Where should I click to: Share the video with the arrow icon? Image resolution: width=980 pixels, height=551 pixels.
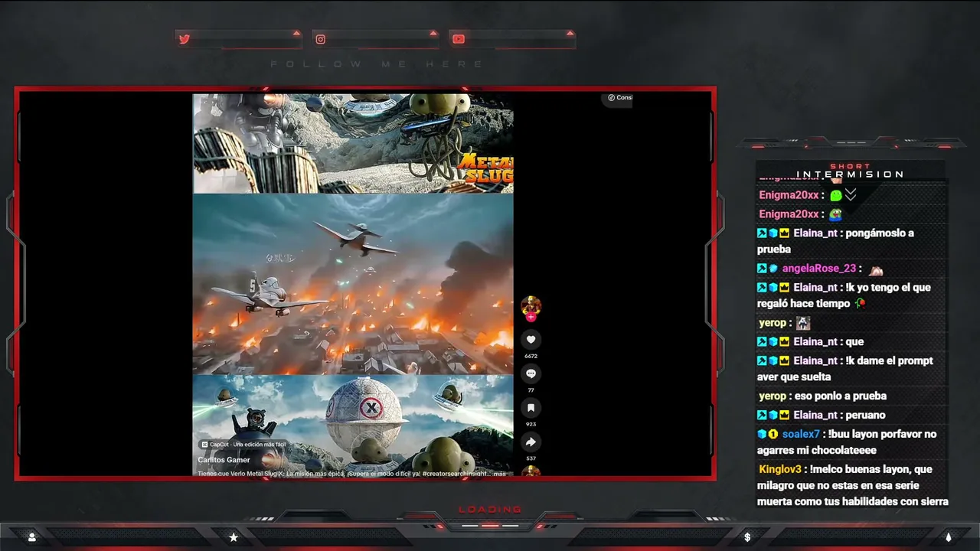pyautogui.click(x=531, y=442)
